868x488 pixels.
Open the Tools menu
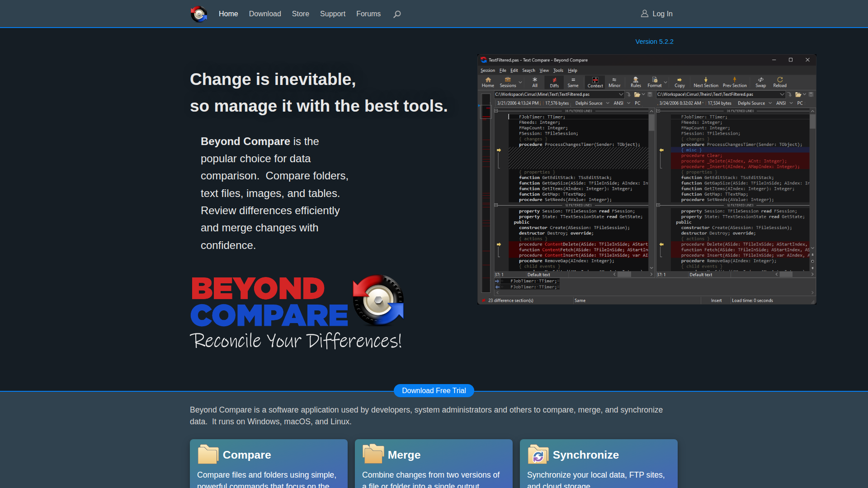[558, 70]
